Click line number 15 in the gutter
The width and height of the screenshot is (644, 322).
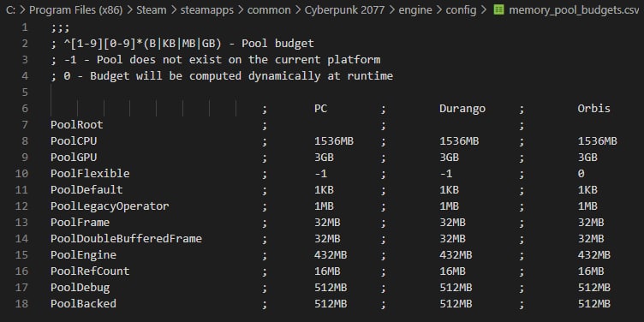[x=21, y=255]
